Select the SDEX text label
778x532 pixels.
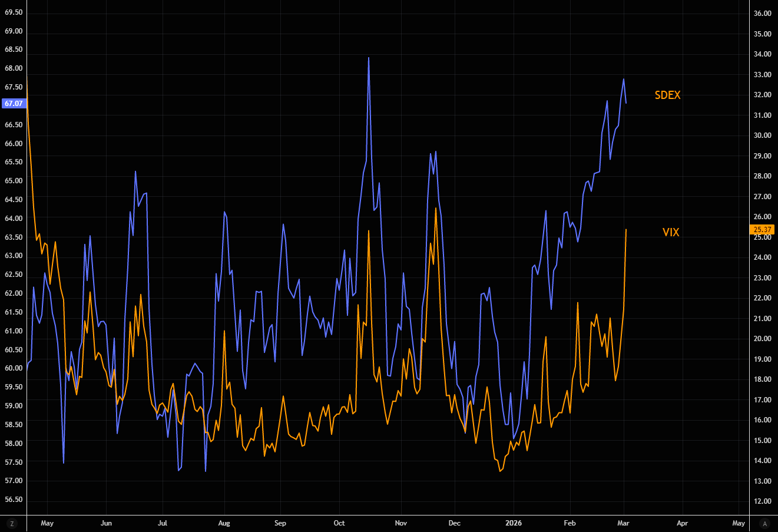[667, 95]
